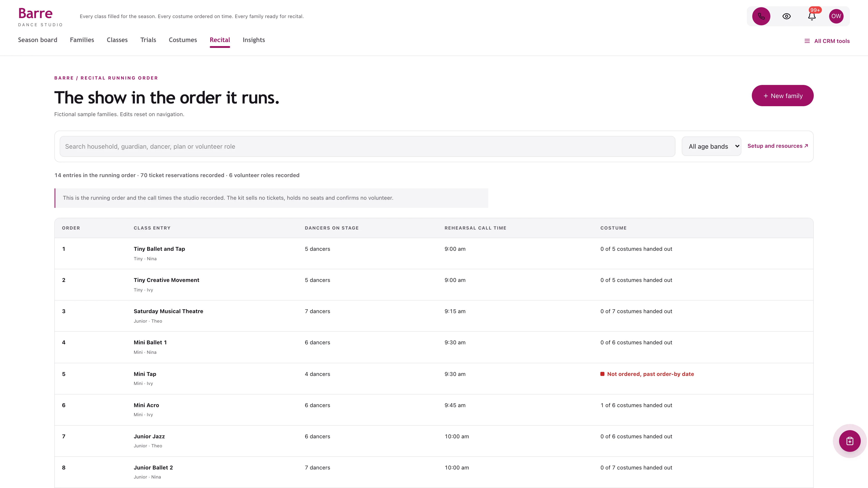Viewport: 868px width, 488px height.
Task: Open the OW user avatar menu
Action: (836, 16)
